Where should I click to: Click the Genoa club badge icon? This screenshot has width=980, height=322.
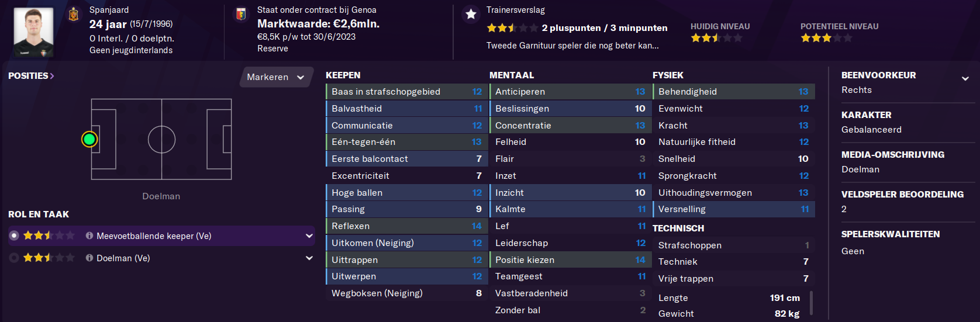pos(240,14)
